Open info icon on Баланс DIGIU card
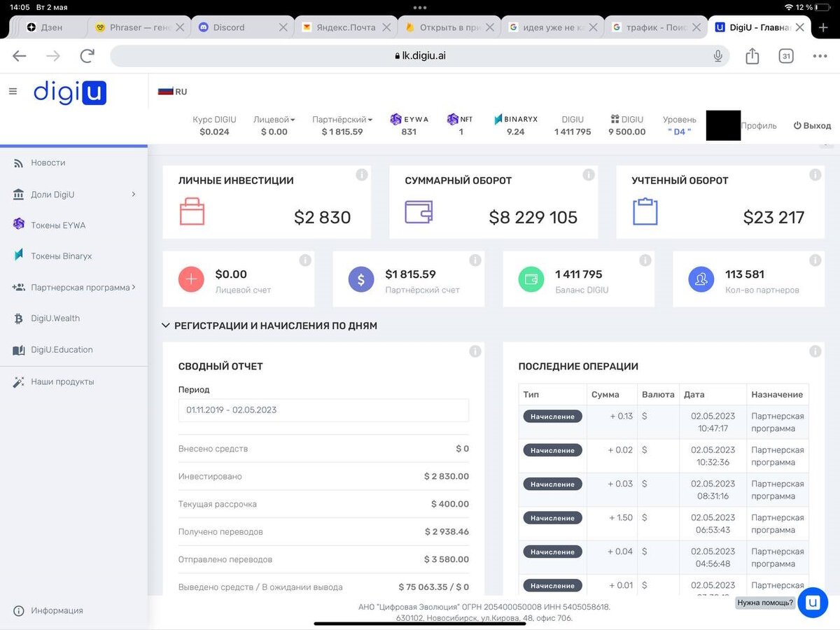The width and height of the screenshot is (840, 630). 645,260
